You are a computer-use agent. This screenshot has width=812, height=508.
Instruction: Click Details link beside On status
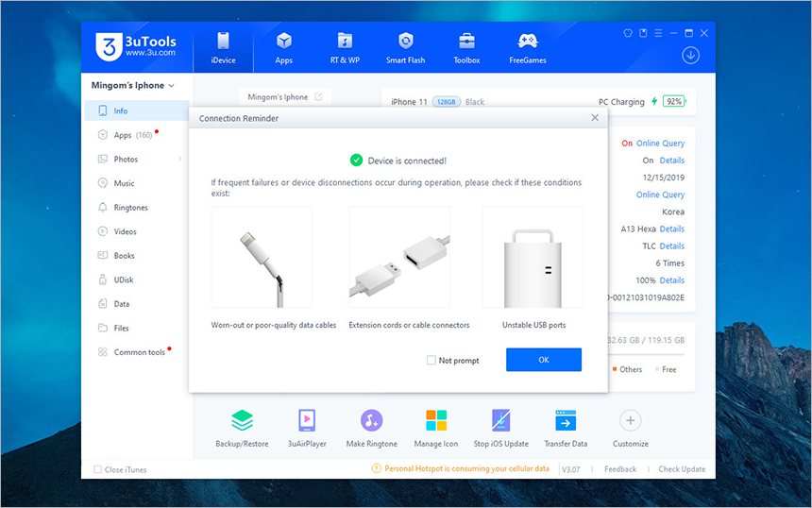pos(671,160)
